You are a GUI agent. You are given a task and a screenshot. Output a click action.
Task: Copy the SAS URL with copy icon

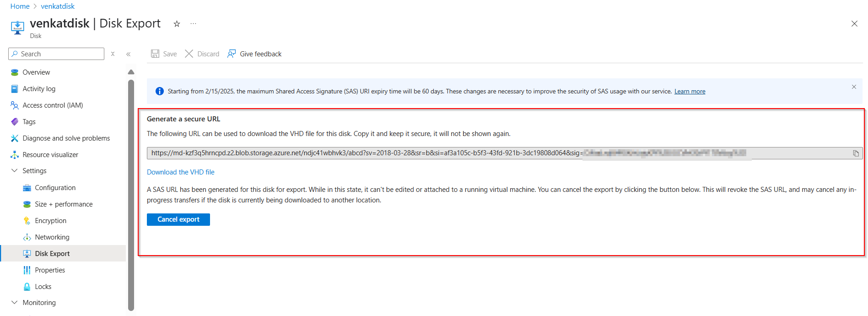point(856,153)
